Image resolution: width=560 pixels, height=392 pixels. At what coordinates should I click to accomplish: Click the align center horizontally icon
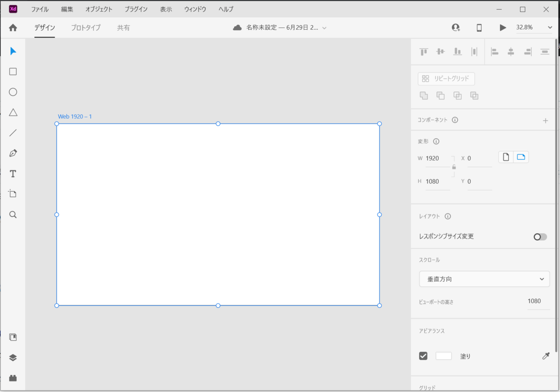[511, 52]
